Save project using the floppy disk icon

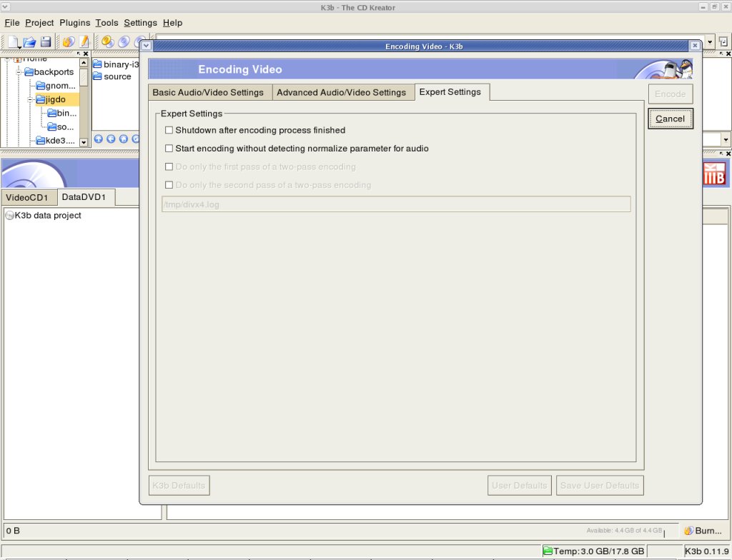pyautogui.click(x=46, y=42)
